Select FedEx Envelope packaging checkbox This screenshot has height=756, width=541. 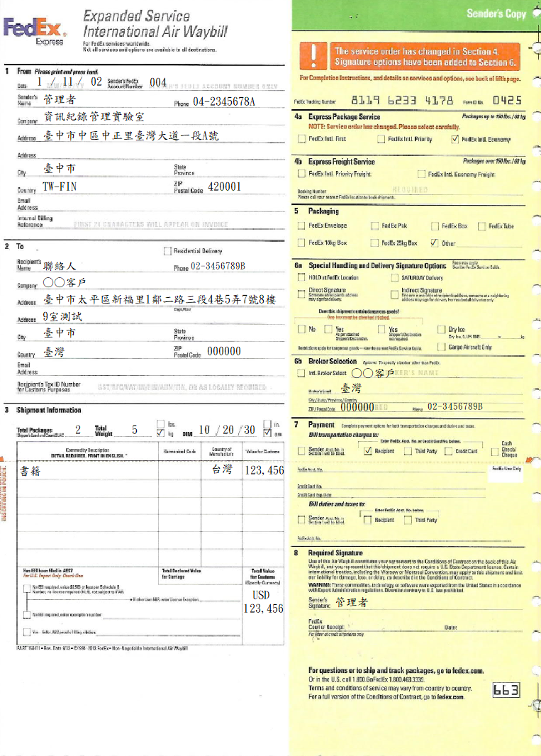coord(301,226)
